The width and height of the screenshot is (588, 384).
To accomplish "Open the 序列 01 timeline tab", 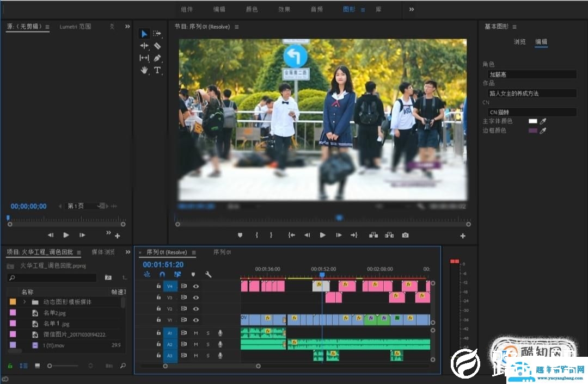I will 222,252.
